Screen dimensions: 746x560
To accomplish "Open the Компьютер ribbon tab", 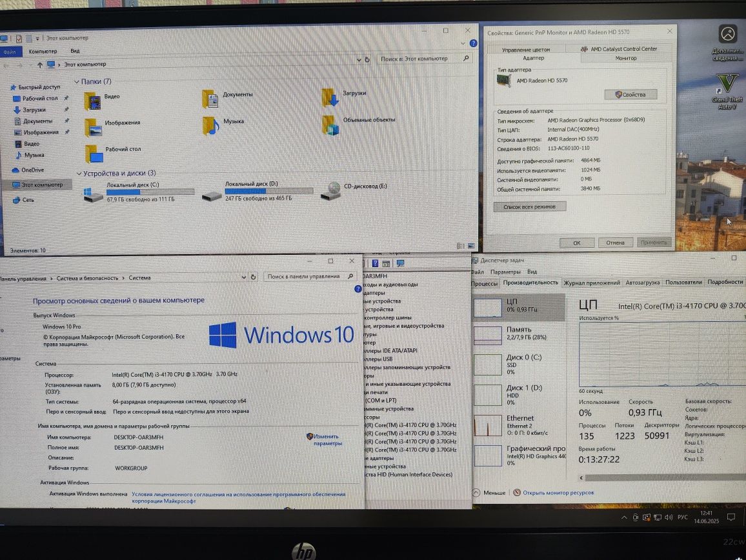I will [43, 52].
